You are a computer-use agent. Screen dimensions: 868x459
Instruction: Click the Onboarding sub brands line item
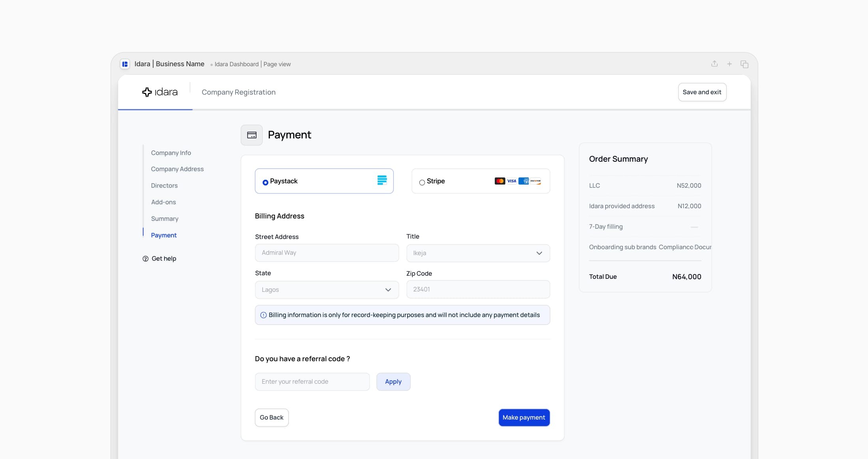pyautogui.click(x=623, y=247)
